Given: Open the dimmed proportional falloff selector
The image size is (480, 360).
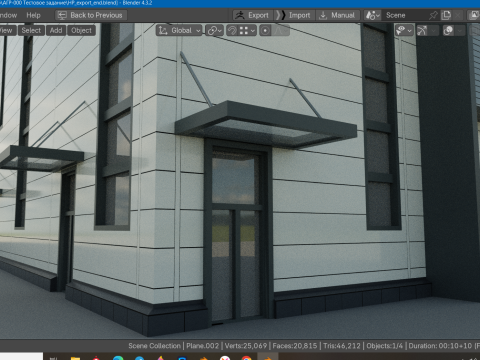Looking at the screenshot, I should (x=280, y=31).
